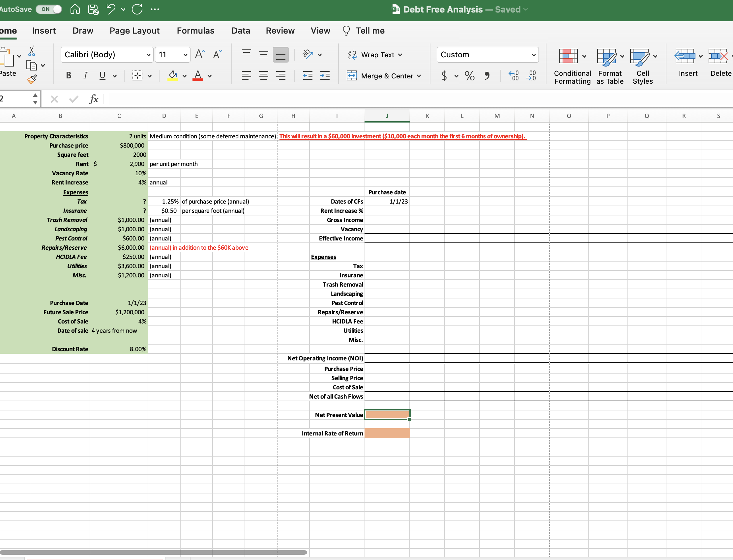Open the Review ribbon tab
Screen dimensions: 733x560
tap(280, 30)
